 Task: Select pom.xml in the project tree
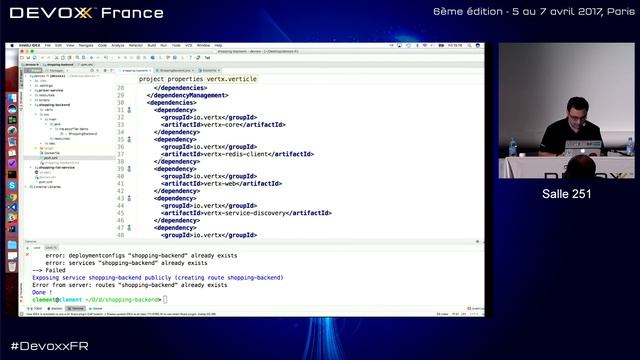coord(51,158)
